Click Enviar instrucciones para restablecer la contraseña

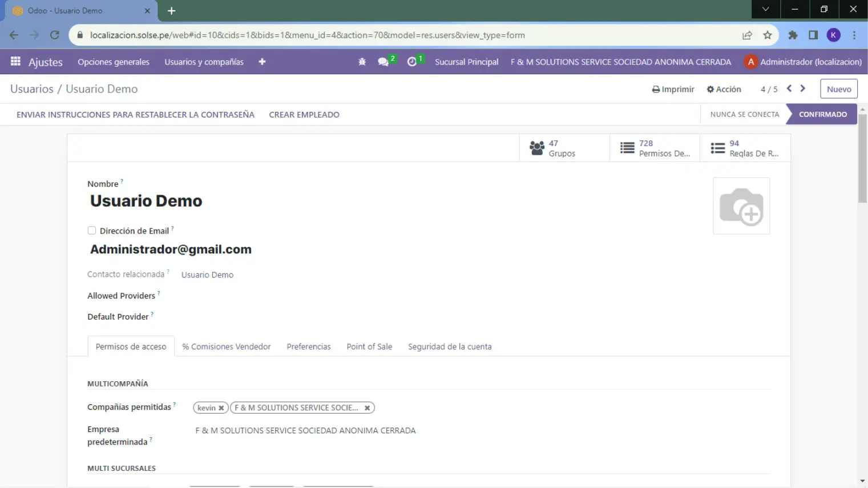click(135, 114)
